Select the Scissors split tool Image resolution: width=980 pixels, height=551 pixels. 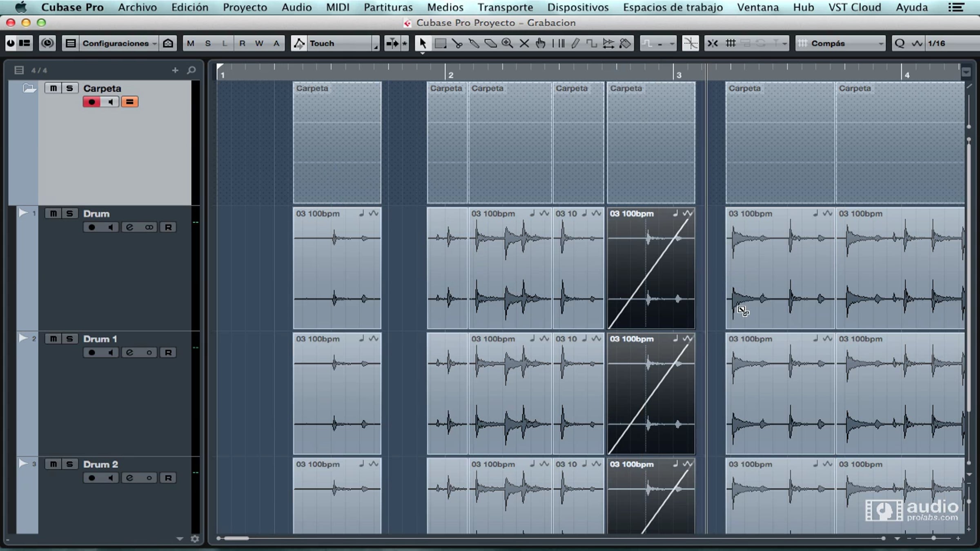click(x=457, y=43)
